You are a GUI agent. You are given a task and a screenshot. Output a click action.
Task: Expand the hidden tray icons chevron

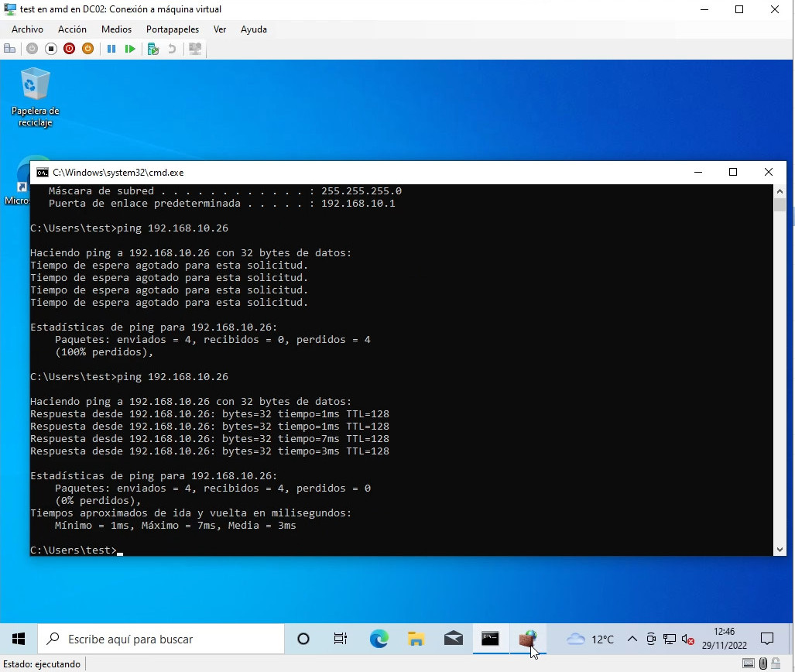click(632, 639)
